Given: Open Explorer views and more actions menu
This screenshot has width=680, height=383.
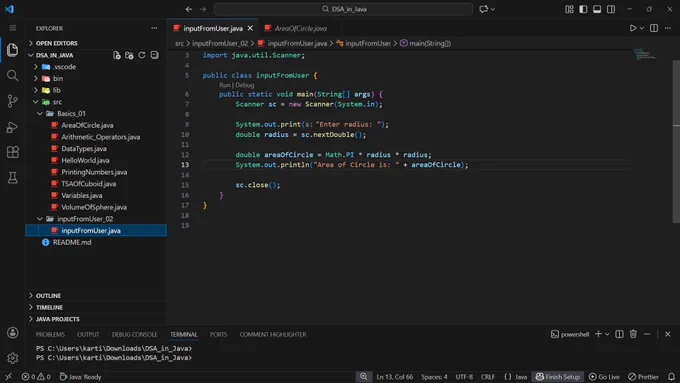Looking at the screenshot, I should [154, 28].
